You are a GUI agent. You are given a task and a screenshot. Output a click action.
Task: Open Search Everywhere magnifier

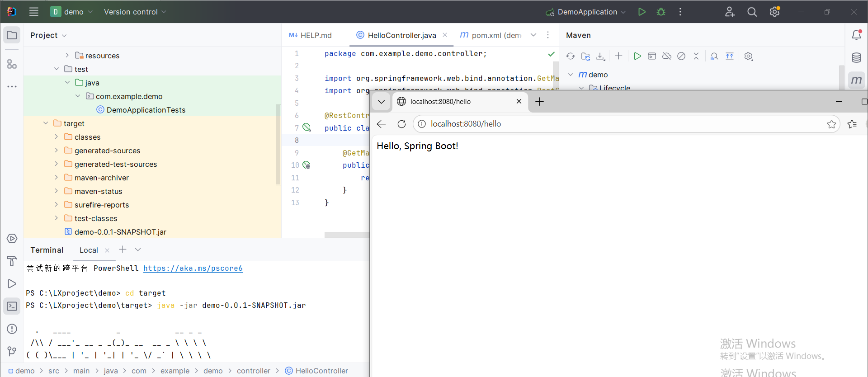click(752, 12)
